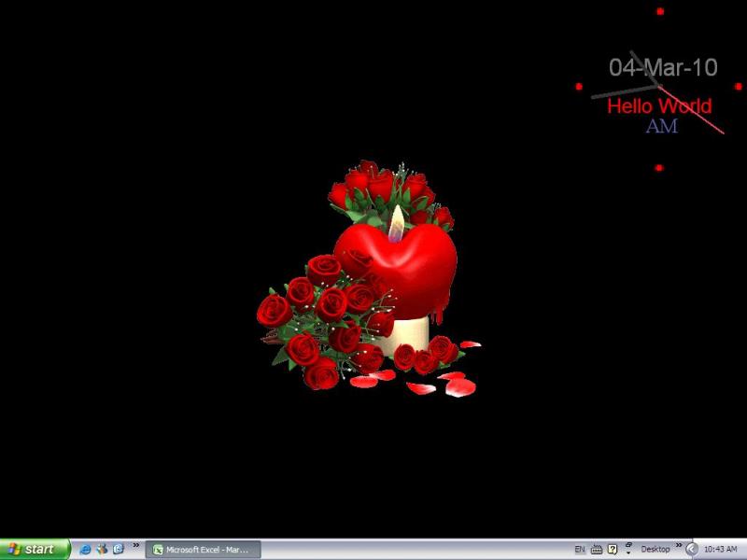Click the 10:43 AM taskbar clock
747x560 pixels.
click(721, 550)
